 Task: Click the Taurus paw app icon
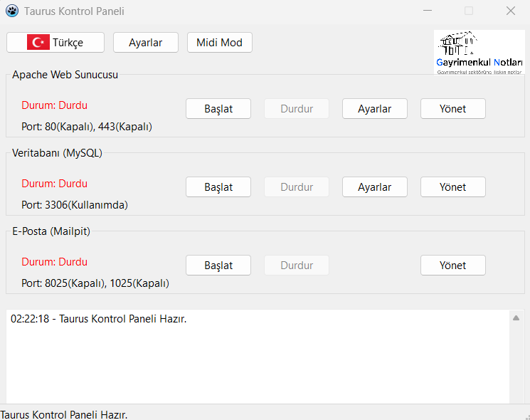coord(12,11)
